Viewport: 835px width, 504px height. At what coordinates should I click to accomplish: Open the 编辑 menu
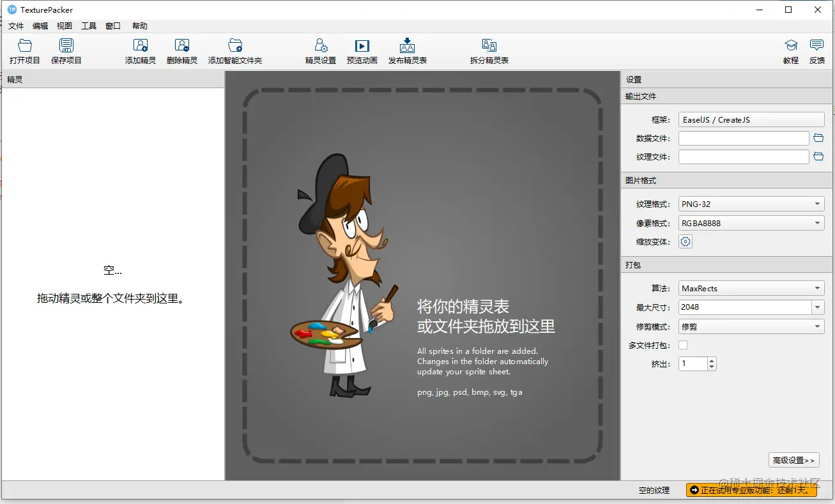(40, 26)
